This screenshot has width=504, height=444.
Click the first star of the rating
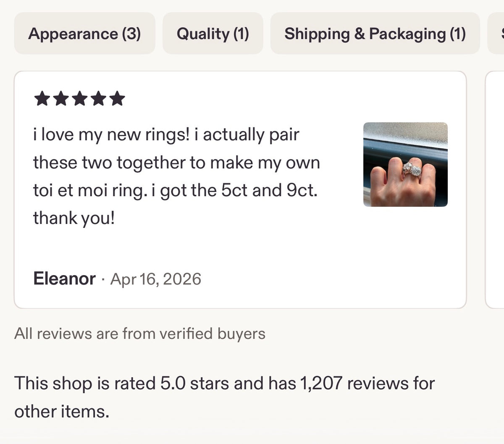coord(42,99)
